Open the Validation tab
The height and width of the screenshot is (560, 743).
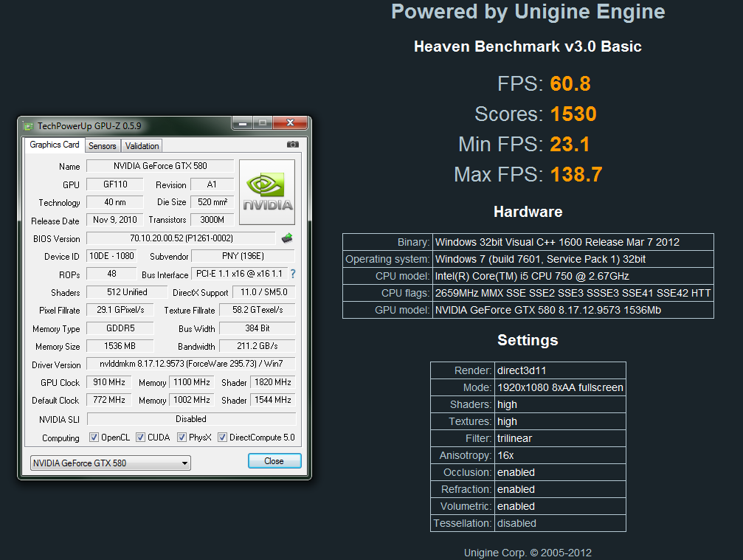pos(142,146)
